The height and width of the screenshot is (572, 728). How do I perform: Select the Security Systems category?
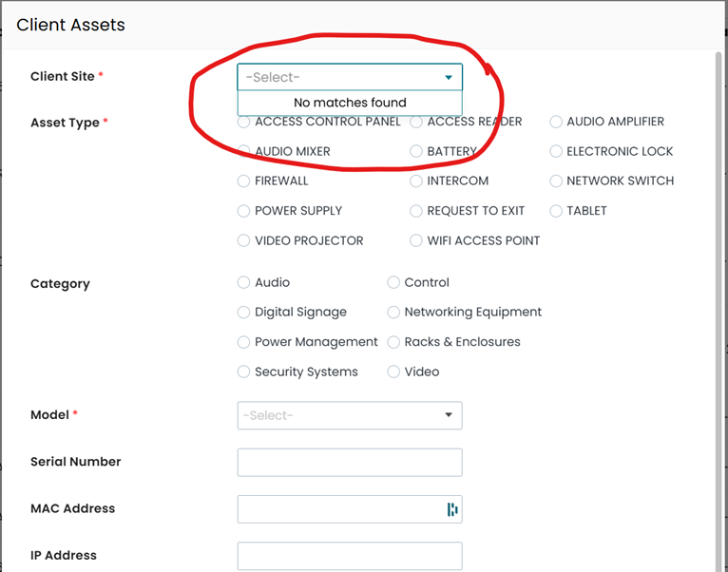point(244,372)
